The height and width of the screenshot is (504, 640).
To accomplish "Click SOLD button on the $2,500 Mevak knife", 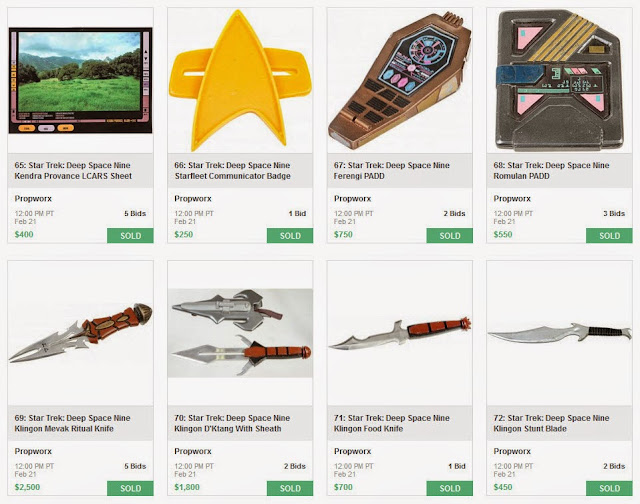I will 130,488.
